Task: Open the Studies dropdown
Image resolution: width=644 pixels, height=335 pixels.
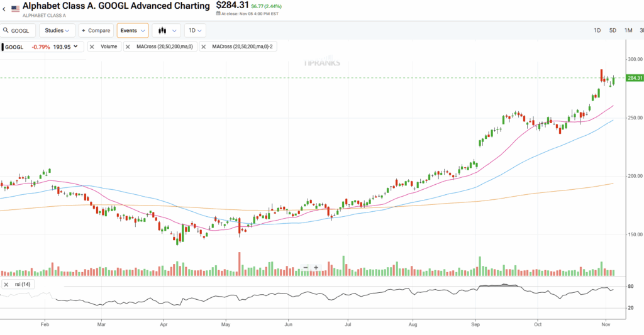Action: pyautogui.click(x=57, y=30)
